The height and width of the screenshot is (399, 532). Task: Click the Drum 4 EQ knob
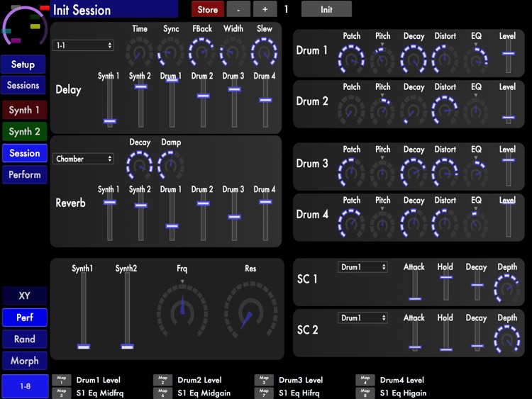[x=476, y=224]
